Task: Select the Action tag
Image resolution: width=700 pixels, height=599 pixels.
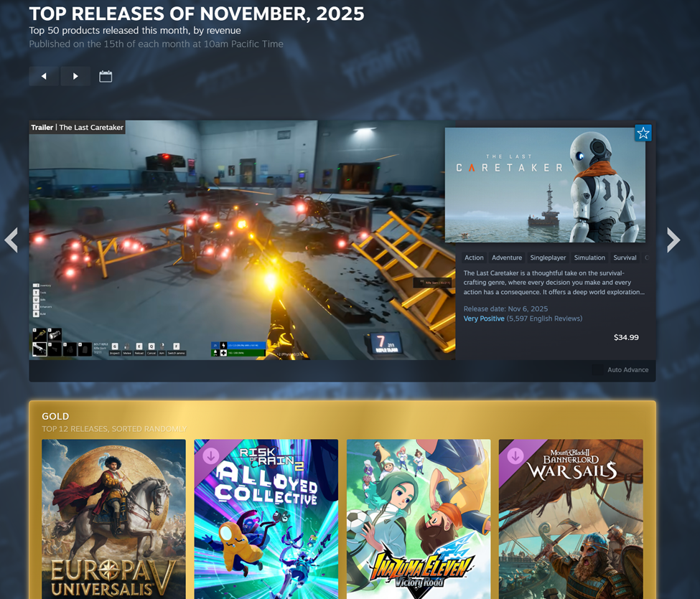Action: [474, 258]
